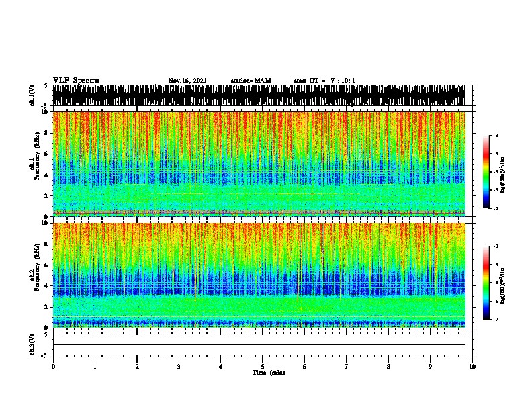The image size is (532, 411).
Task: Select the date text "Nov.16, 2021"
Action: (x=187, y=81)
